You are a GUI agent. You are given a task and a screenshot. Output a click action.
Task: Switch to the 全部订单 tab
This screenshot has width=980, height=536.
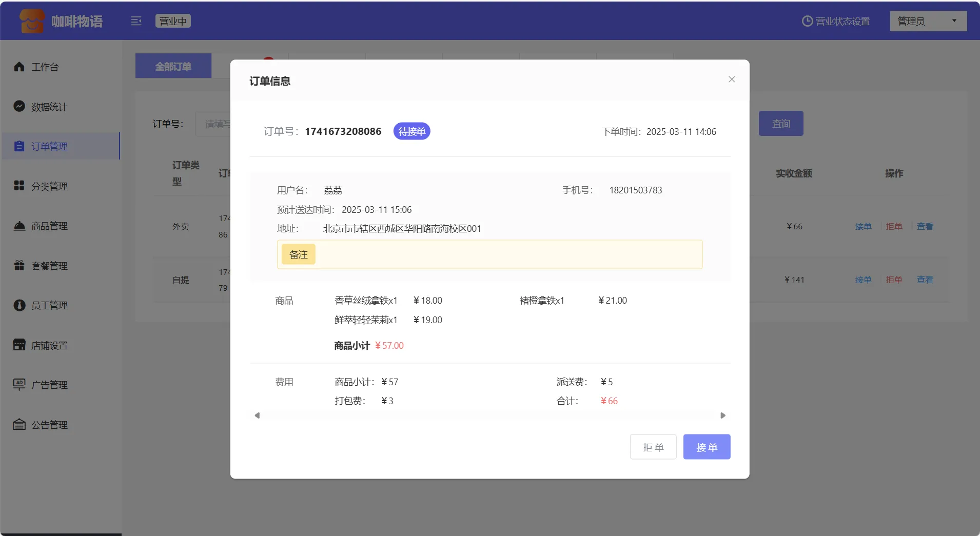pyautogui.click(x=173, y=66)
